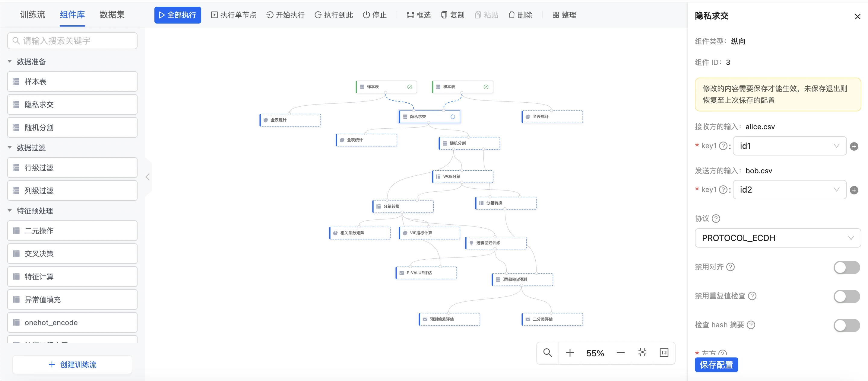
Task: Click the component search keyword field
Action: click(72, 41)
